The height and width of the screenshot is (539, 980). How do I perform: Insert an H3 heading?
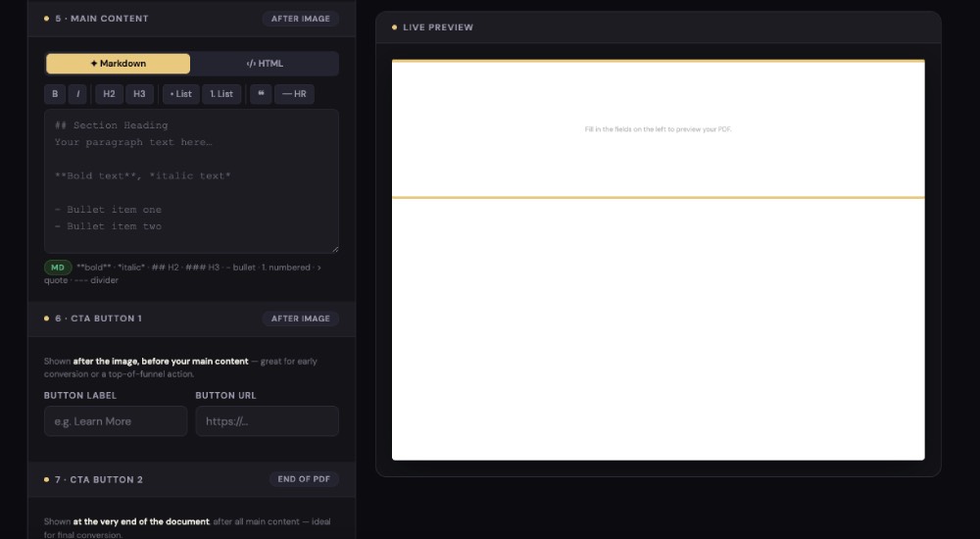(140, 94)
